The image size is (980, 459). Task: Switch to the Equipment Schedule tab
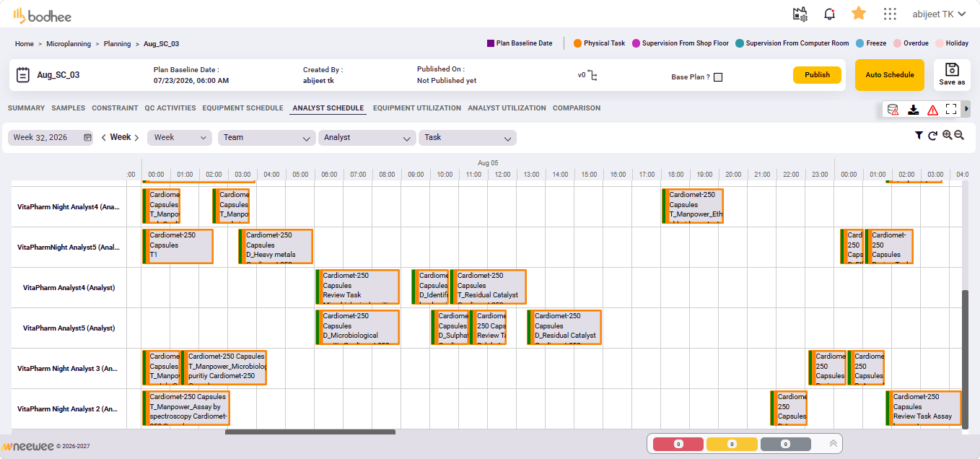pos(242,108)
